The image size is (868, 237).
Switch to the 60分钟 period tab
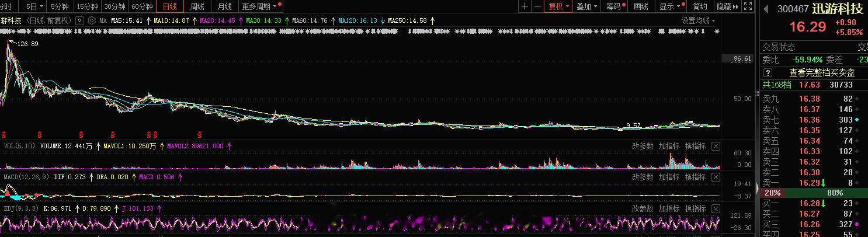(143, 6)
